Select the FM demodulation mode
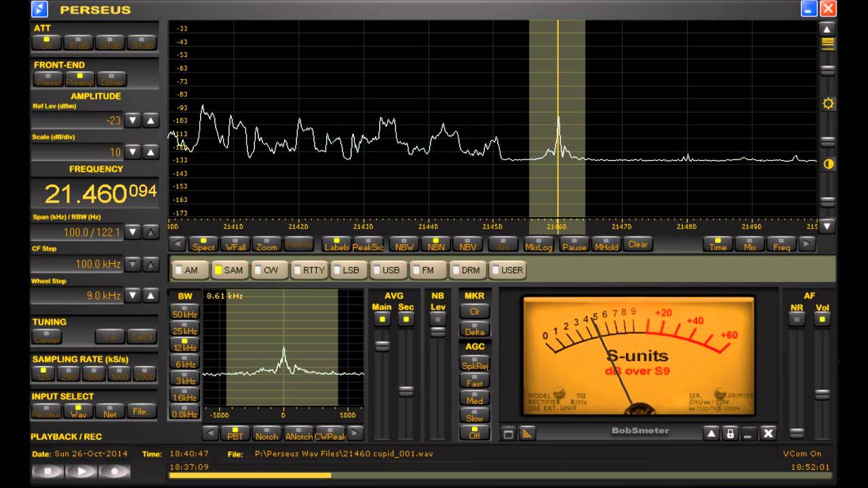Viewport: 868px width, 488px height. coord(428,270)
